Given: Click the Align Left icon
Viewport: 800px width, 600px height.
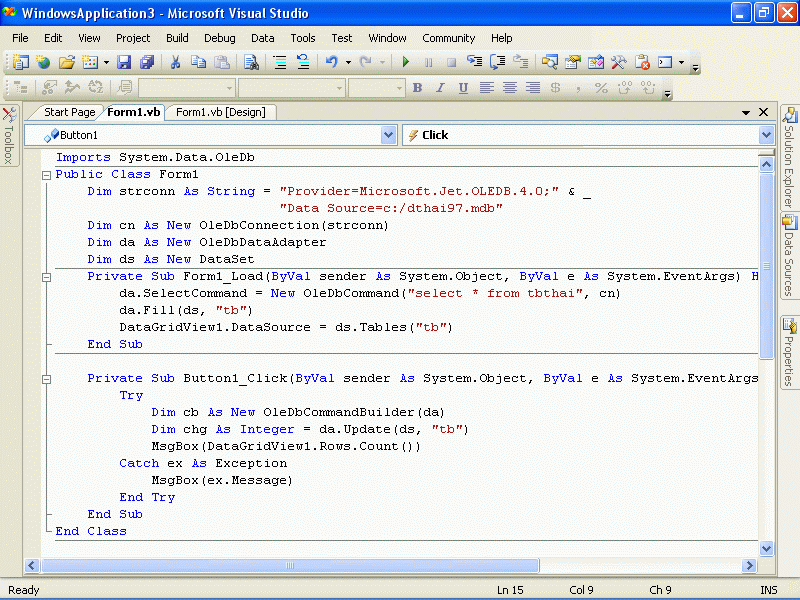Looking at the screenshot, I should pos(487,88).
